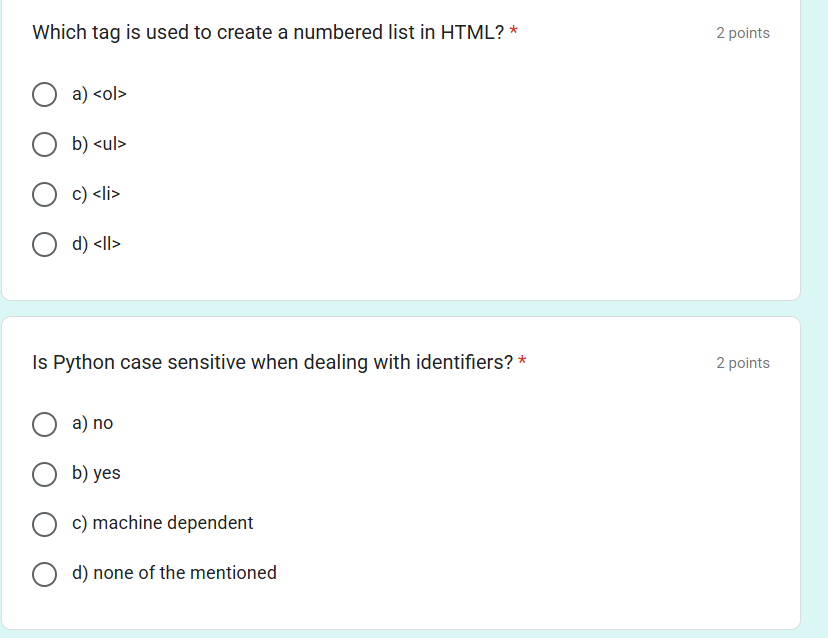Choose the radio button for c) <li>
The width and height of the screenshot is (828, 638).
click(x=44, y=194)
